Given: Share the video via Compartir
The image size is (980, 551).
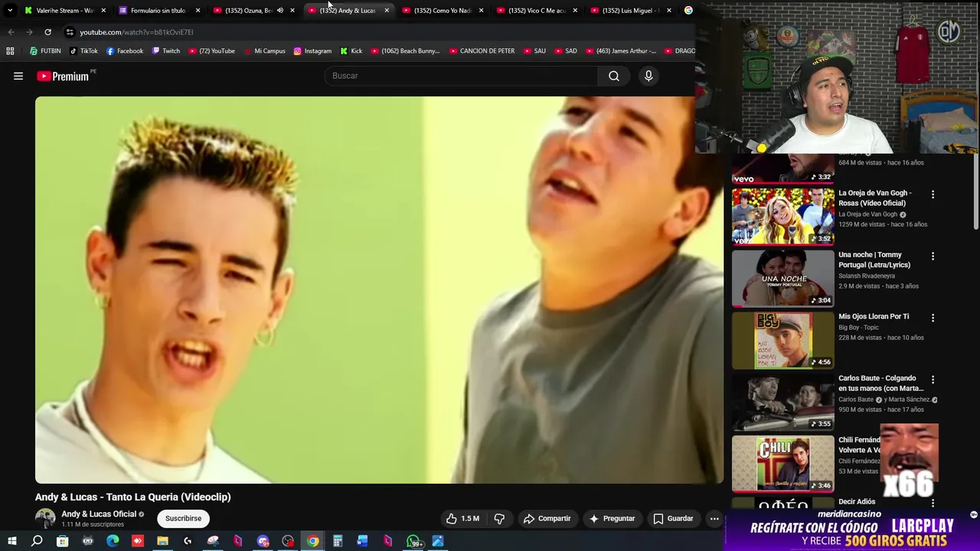Looking at the screenshot, I should tap(547, 519).
